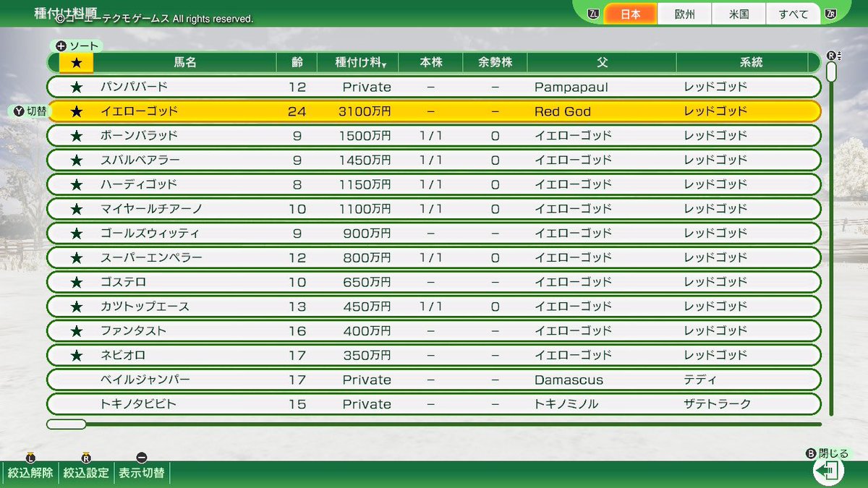
Task: Click the ZL shoulder button icon
Action: (x=594, y=14)
